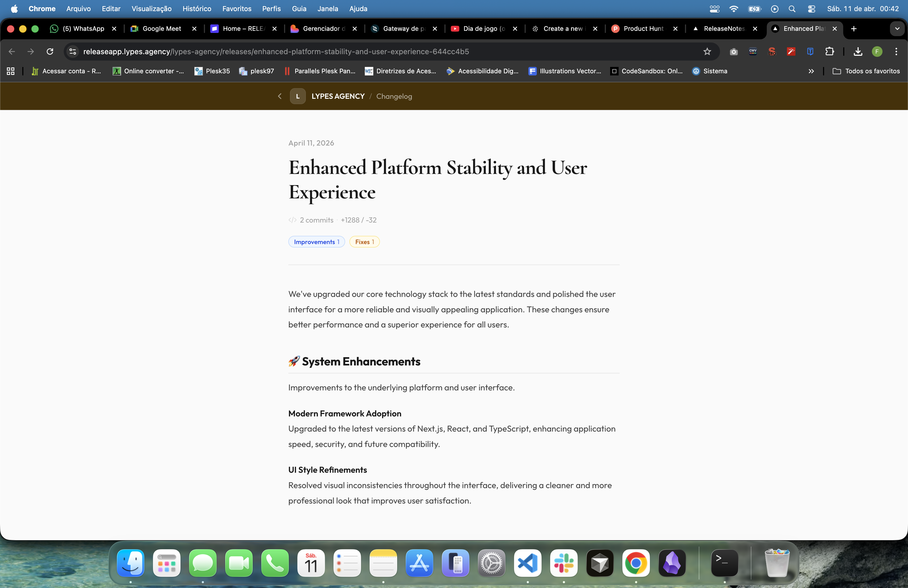Open Control Center toggles in menu bar
908x588 pixels.
(x=812, y=8)
